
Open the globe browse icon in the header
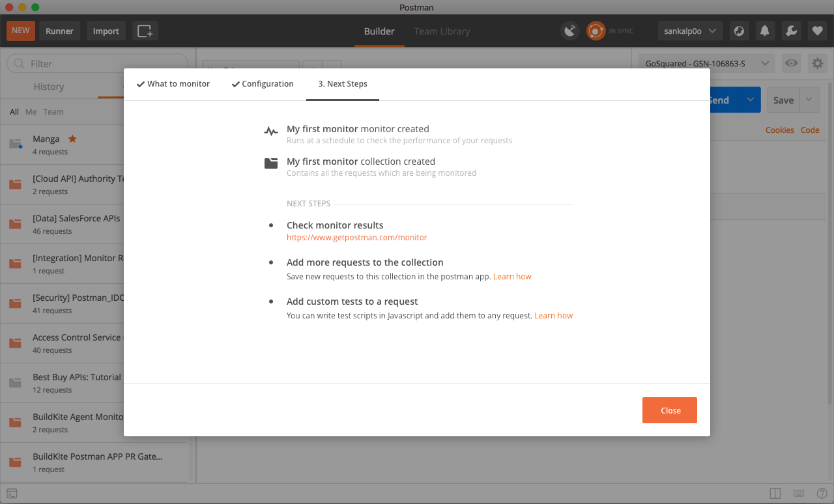[739, 31]
